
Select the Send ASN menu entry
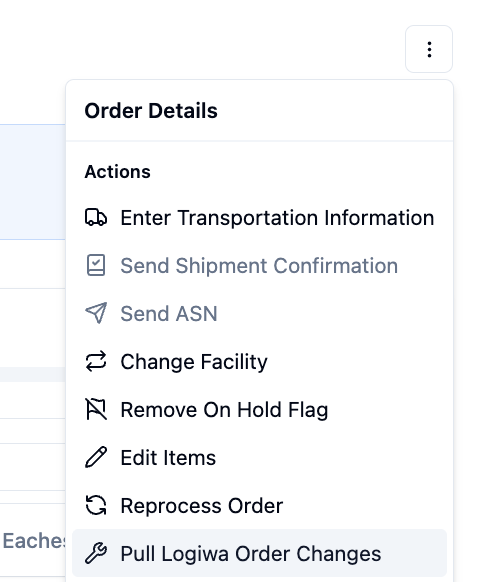[259, 313]
